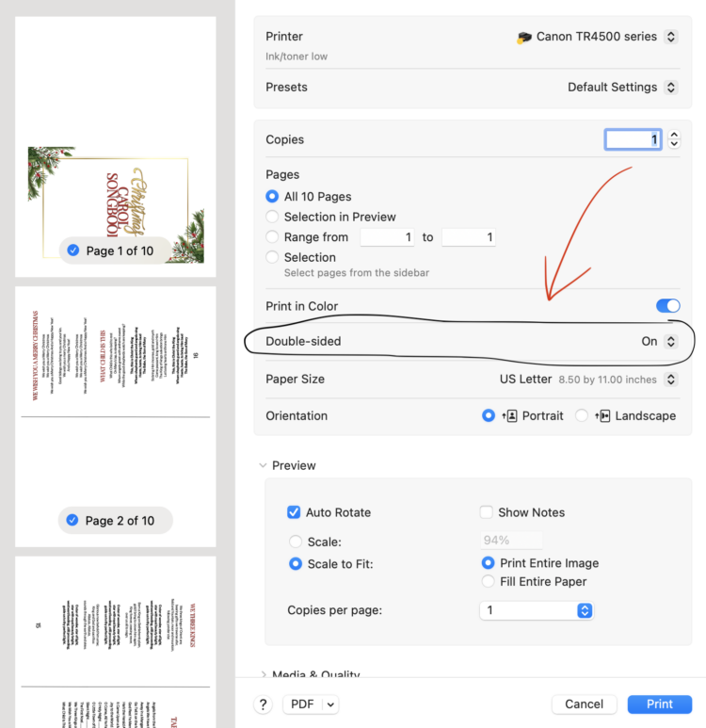The width and height of the screenshot is (706, 728).
Task: Toggle the Page 2 of 10 checkmark
Action: (72, 520)
